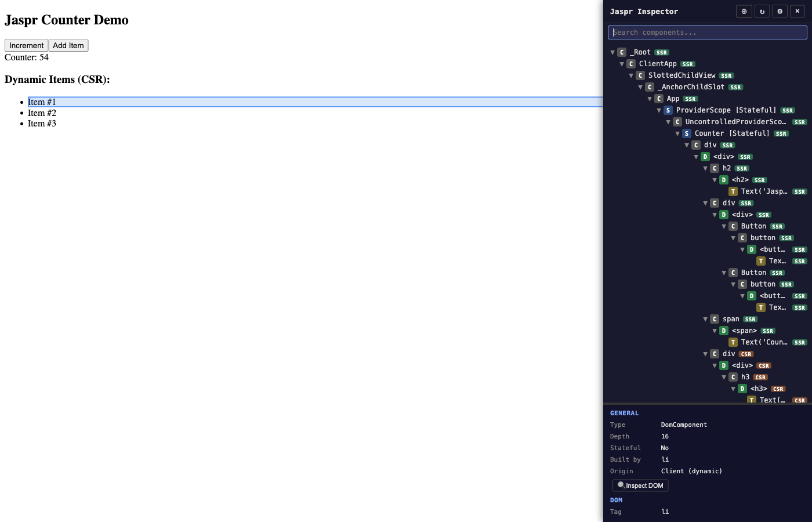Collapse the Counter [Stateful] node
Image resolution: width=812 pixels, height=522 pixels.
coord(677,133)
